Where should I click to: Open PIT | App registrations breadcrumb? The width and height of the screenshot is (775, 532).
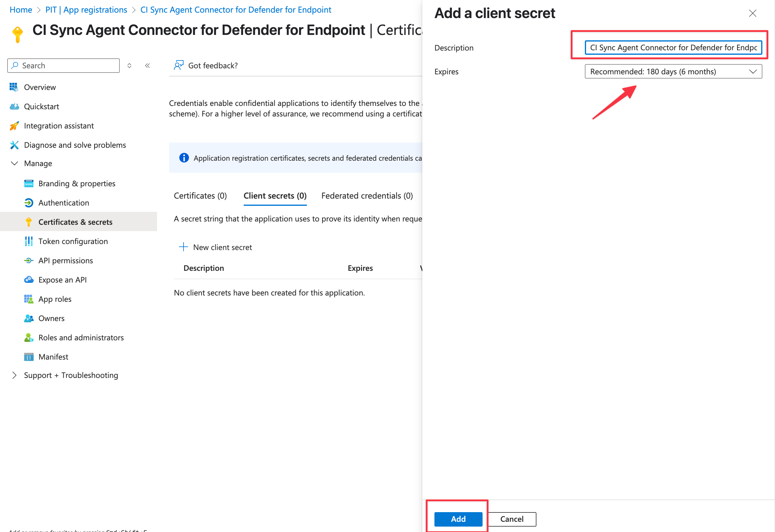tap(86, 10)
